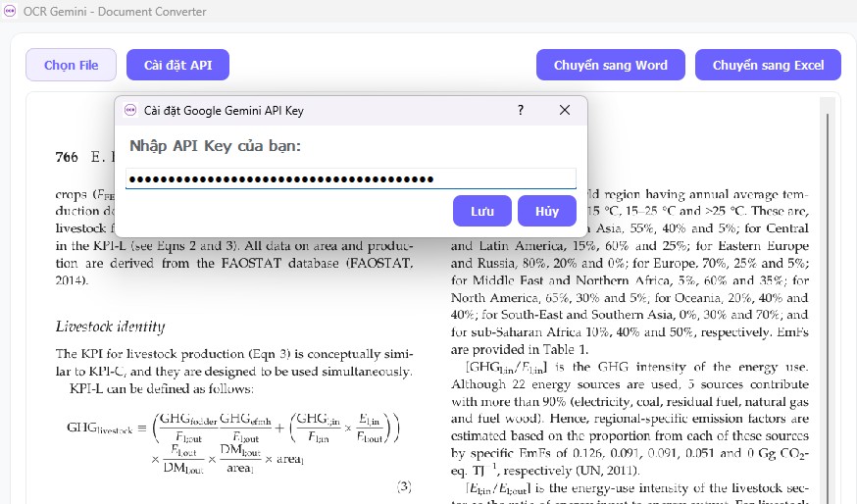Screen dimensions: 857x504
Task: Click the 'KPI-L can be defined' line
Action: tap(161, 389)
